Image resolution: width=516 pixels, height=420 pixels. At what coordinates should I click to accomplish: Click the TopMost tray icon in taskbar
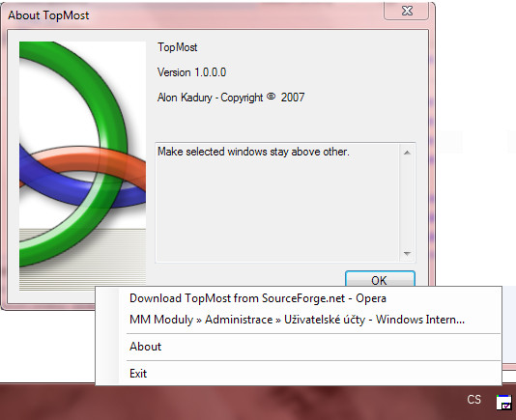click(503, 403)
